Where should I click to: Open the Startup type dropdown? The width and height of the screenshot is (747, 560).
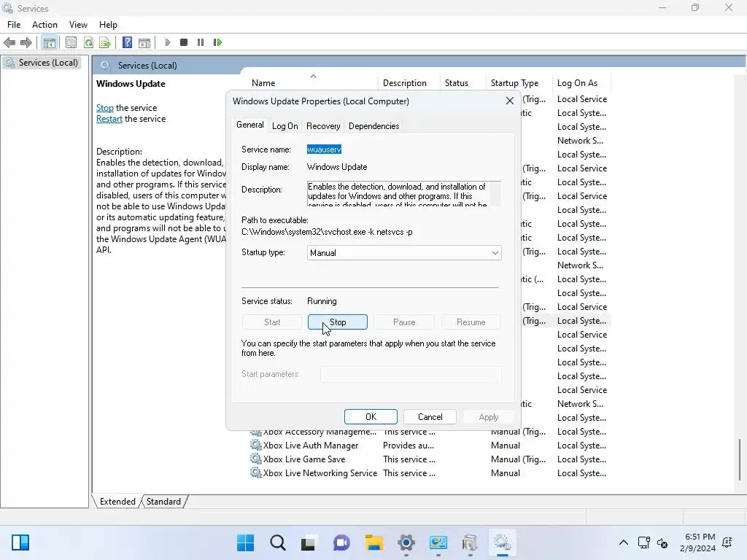(404, 253)
